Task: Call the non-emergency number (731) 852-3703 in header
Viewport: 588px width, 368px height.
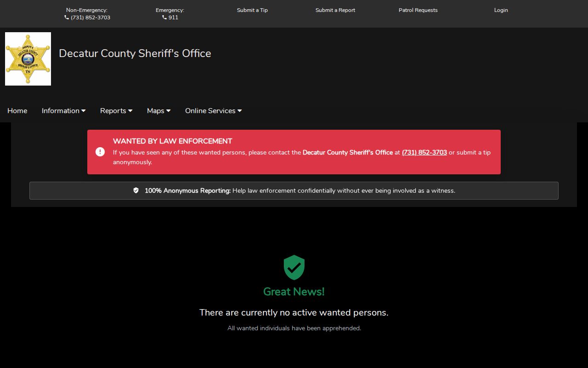Action: click(x=90, y=17)
